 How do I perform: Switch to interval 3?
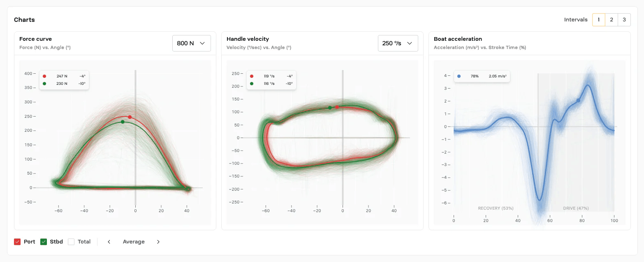624,20
